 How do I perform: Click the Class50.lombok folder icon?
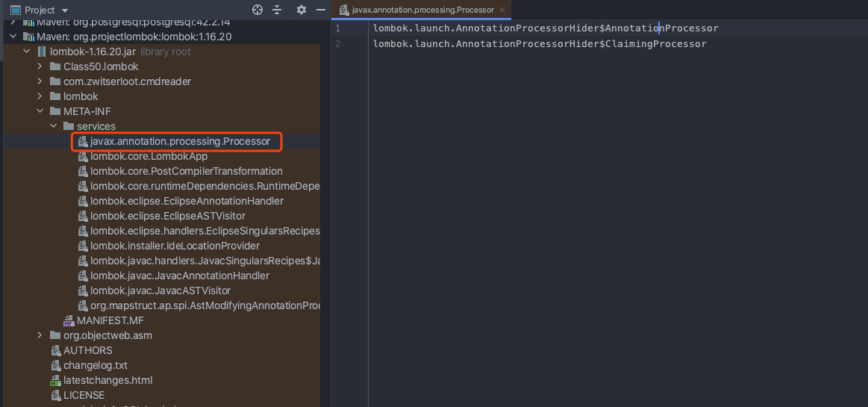point(54,67)
